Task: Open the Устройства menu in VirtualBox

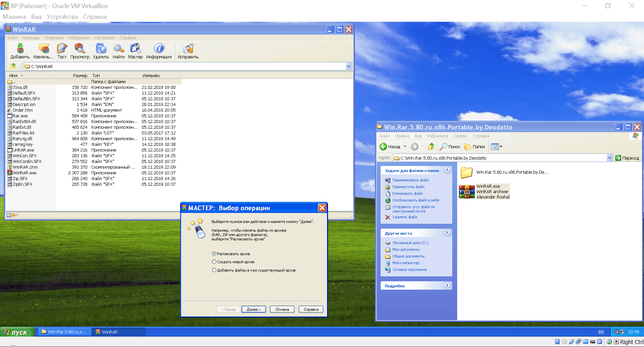Action: [x=62, y=17]
